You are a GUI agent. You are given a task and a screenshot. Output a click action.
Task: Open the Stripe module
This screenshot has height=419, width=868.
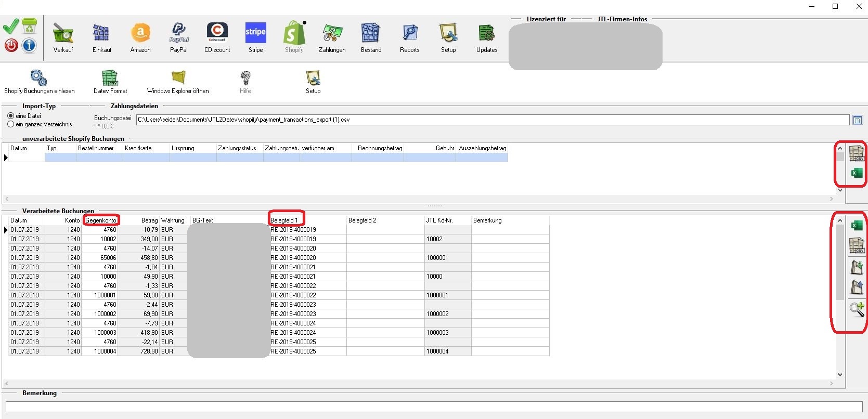click(255, 38)
